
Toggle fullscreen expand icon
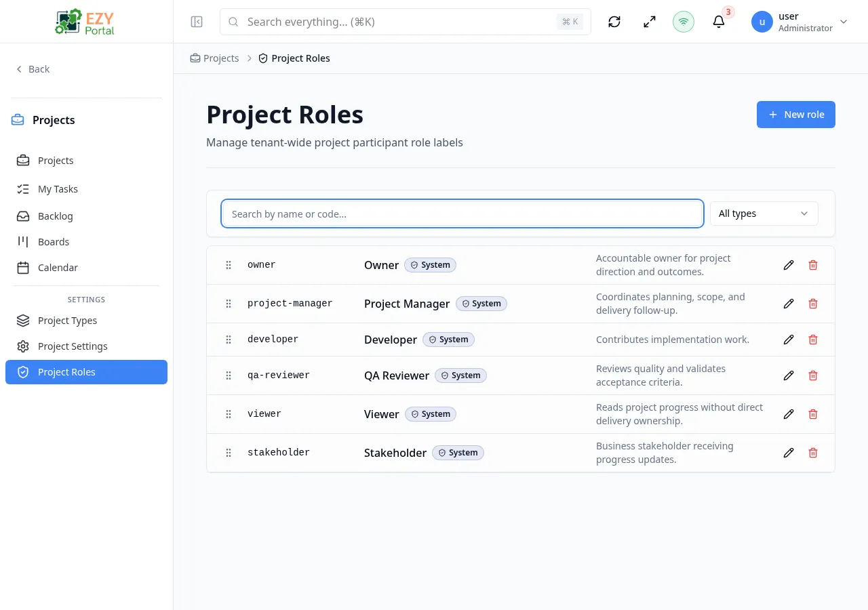[650, 22]
